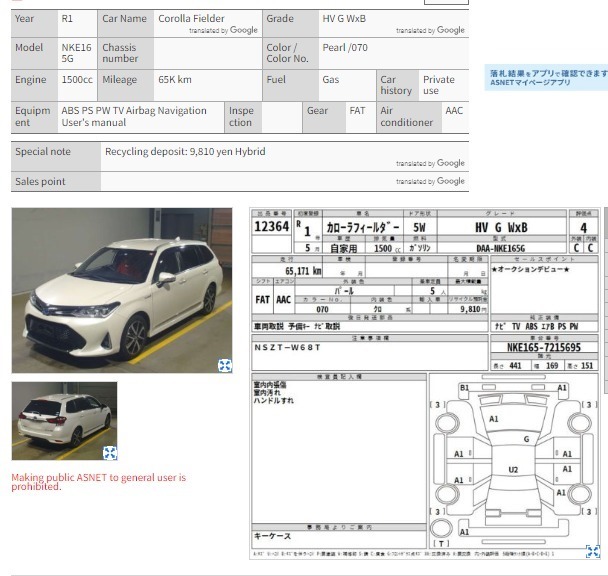This screenshot has width=608, height=576.
Task: Click expand icon on rear car thumbnail
Action: [x=110, y=453]
